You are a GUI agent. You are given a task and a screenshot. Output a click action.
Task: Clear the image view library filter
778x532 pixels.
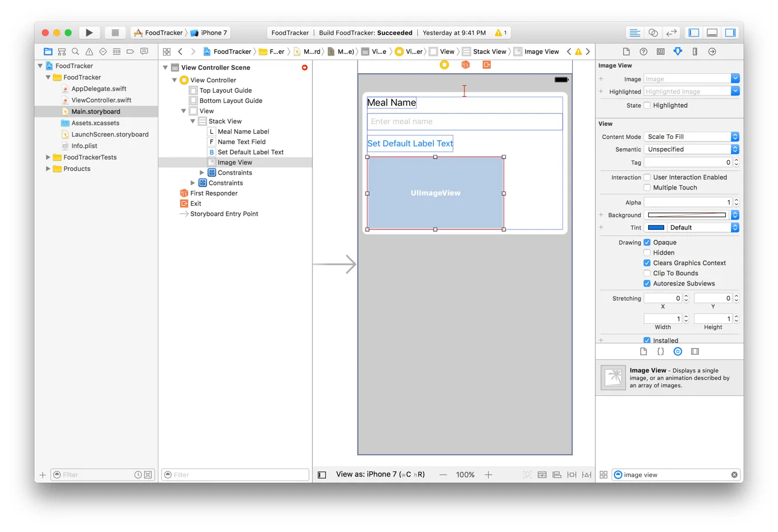click(x=734, y=475)
